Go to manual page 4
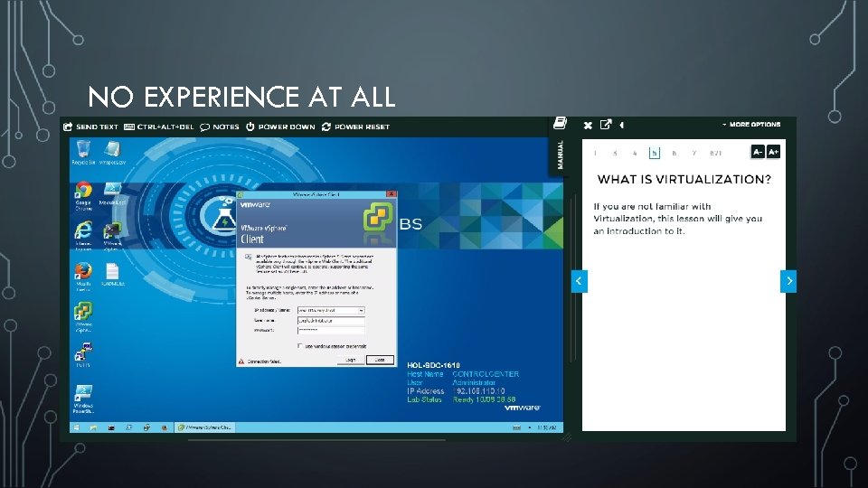The image size is (868, 488). 635,154
